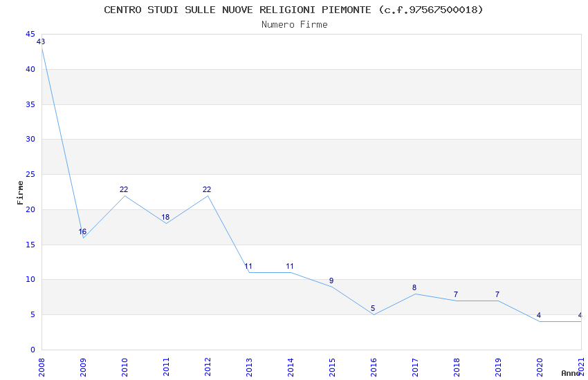Select the 16 data point label for 2009
This screenshot has width=588, height=380.
tap(82, 231)
